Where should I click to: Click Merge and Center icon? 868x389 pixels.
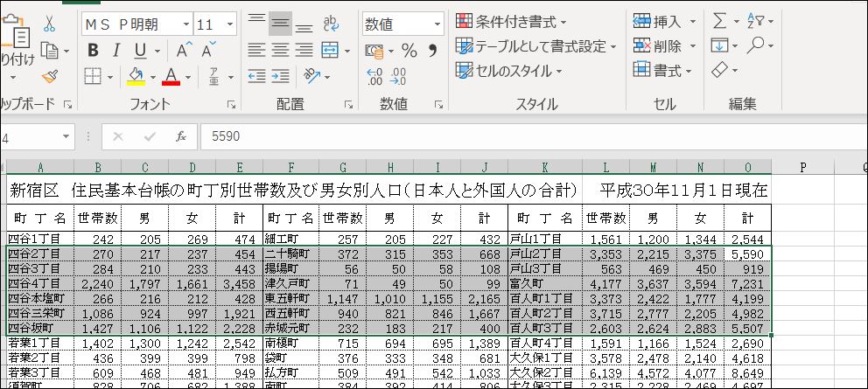330,51
